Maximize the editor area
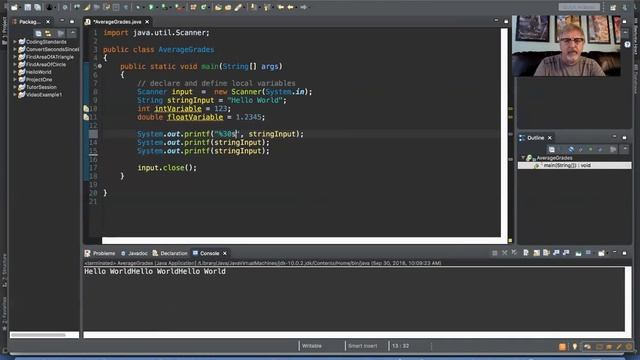This screenshot has height=360, width=640. [x=506, y=21]
